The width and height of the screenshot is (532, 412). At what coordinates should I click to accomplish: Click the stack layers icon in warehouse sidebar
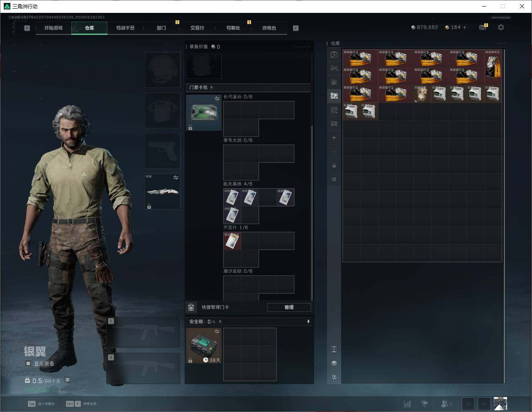tap(334, 363)
